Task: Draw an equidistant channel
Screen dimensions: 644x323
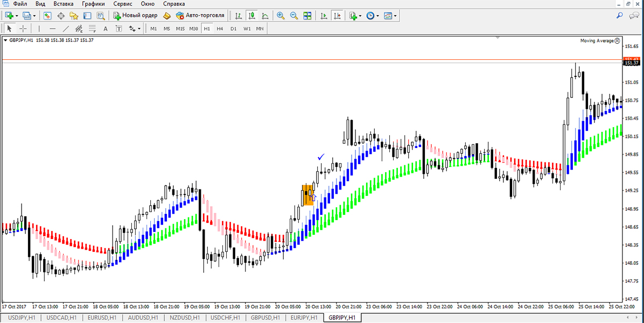Action: pyautogui.click(x=79, y=29)
